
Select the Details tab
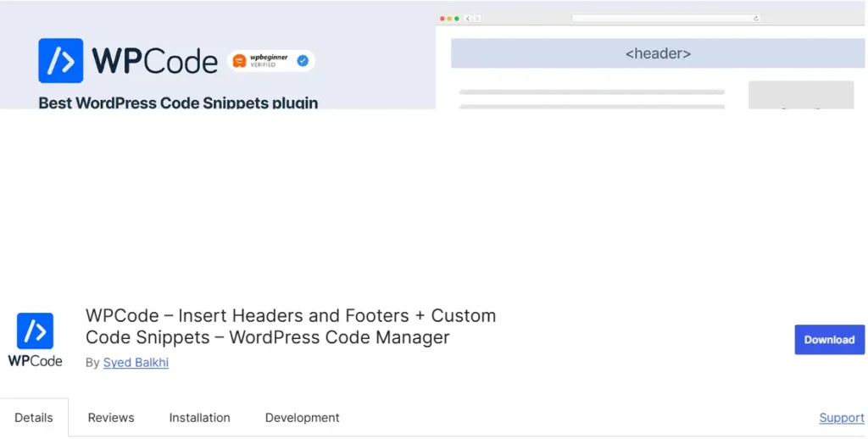pos(34,418)
